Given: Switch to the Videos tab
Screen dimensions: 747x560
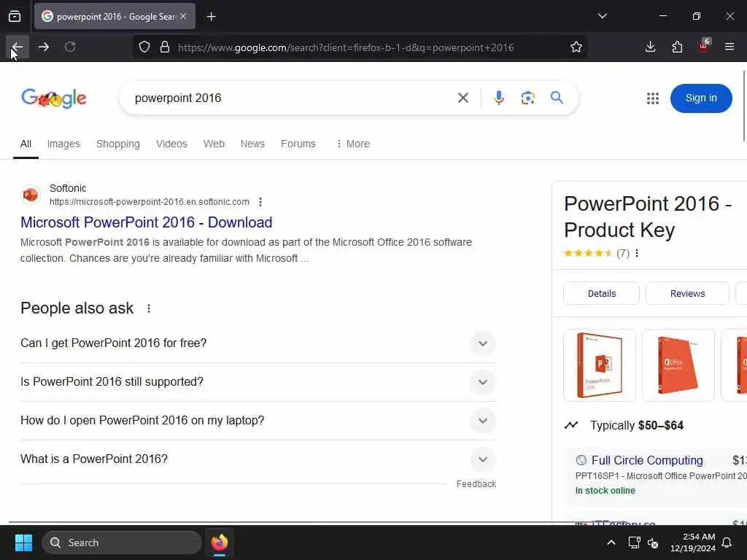Looking at the screenshot, I should 171,144.
